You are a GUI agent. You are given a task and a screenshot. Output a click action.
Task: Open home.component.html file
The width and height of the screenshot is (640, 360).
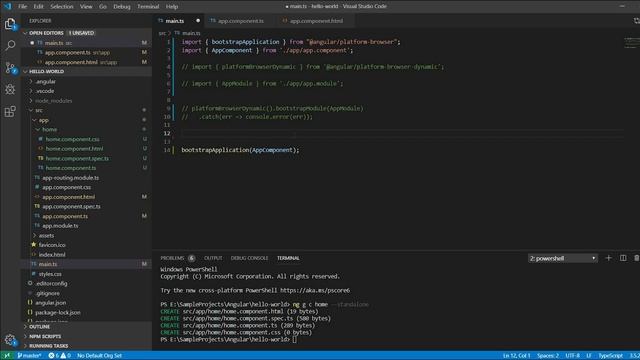(x=74, y=149)
